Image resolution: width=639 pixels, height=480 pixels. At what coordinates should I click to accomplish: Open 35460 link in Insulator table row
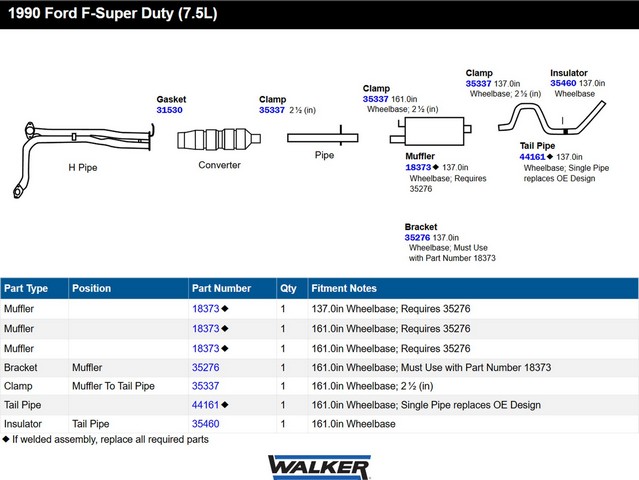pyautogui.click(x=206, y=424)
